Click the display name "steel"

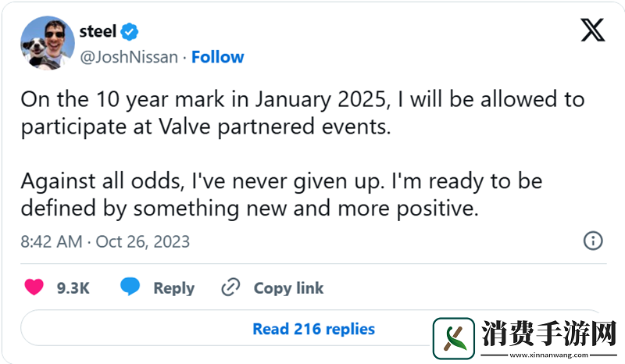point(98,32)
